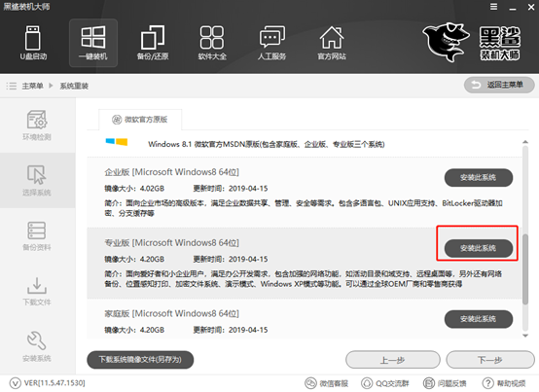
Task: Select 企业版 [Microsoft Windows8 64位] title
Action: tap(171, 172)
